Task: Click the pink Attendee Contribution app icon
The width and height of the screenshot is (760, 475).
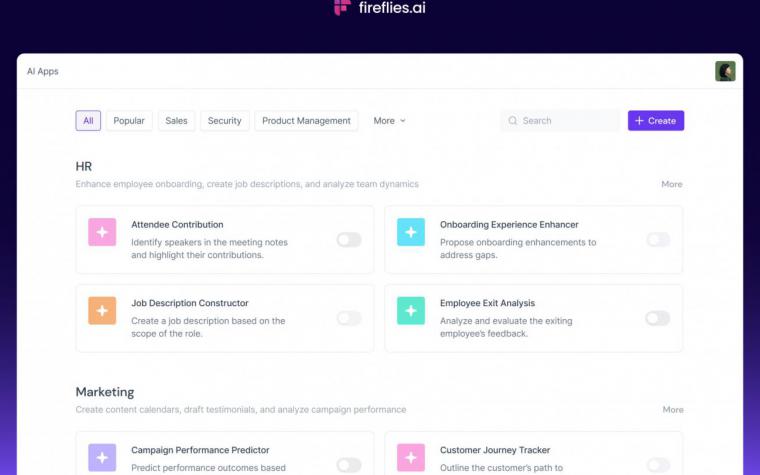Action: [x=102, y=232]
